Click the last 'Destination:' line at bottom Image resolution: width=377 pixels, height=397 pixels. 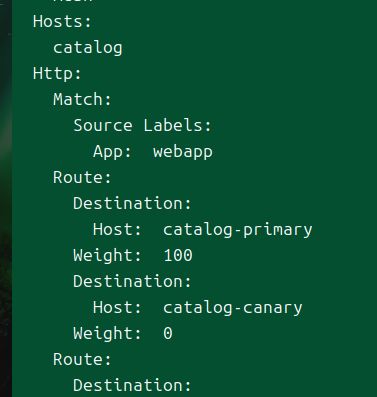click(132, 385)
